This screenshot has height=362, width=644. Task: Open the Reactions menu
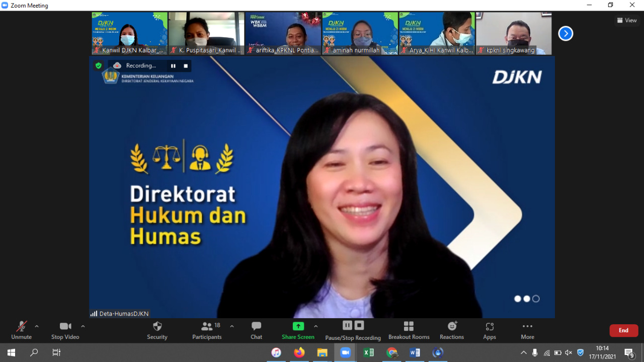pyautogui.click(x=452, y=330)
